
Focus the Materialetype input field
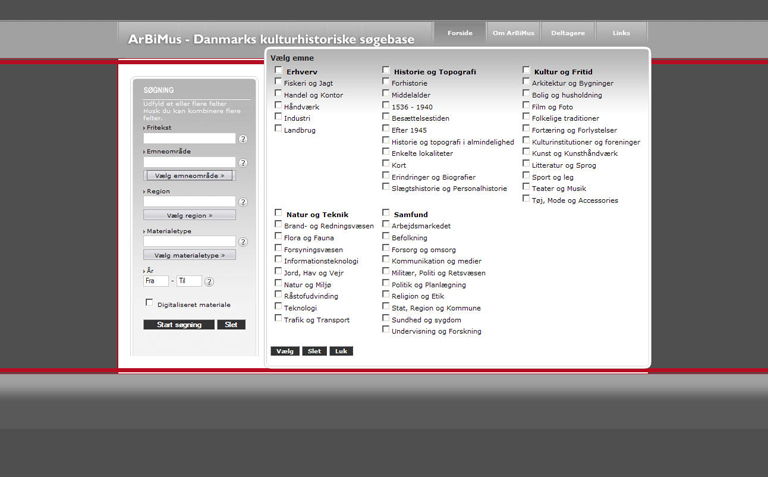[189, 241]
